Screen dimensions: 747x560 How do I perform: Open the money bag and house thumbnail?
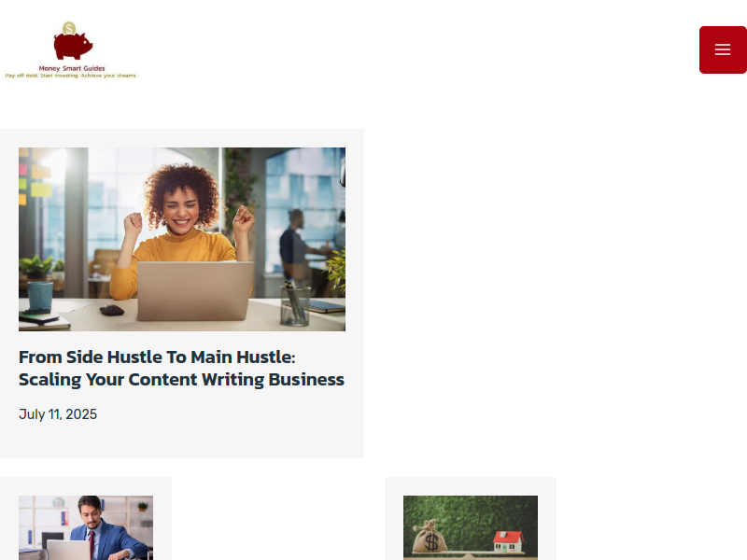click(471, 527)
